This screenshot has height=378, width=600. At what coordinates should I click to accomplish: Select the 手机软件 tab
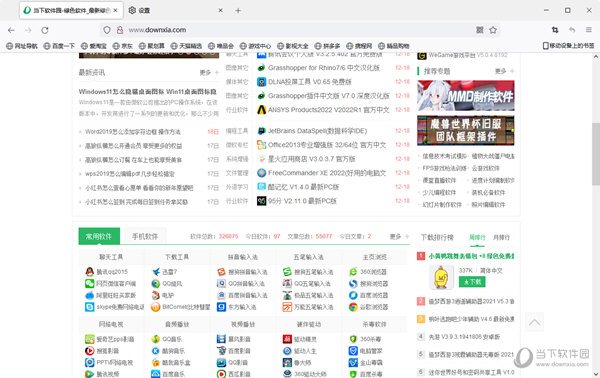click(x=145, y=236)
